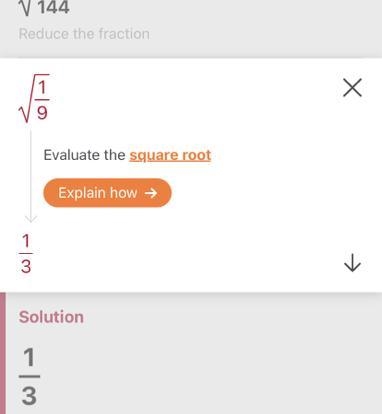Select the final 1/3 answer under Solution
382x414 pixels.
29,376
